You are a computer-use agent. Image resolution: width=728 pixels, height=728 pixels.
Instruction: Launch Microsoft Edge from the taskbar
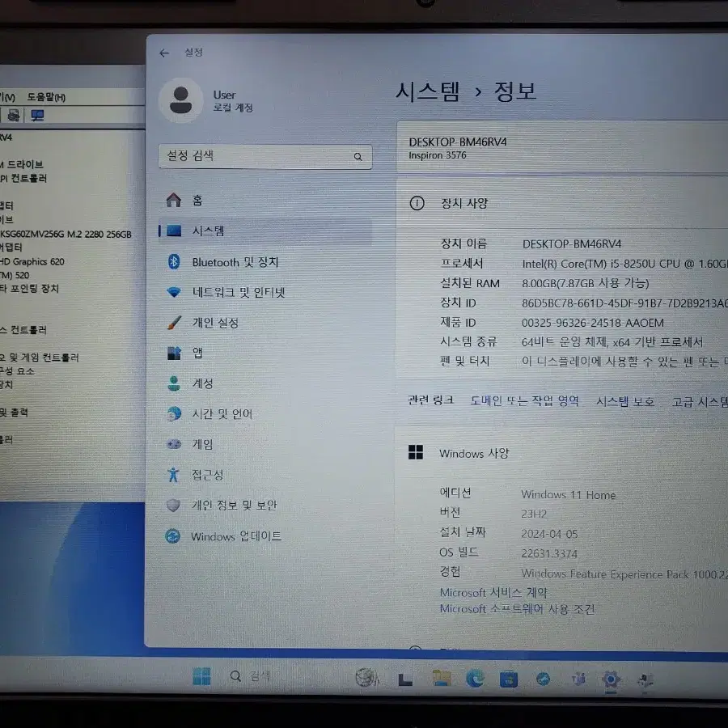[x=475, y=679]
